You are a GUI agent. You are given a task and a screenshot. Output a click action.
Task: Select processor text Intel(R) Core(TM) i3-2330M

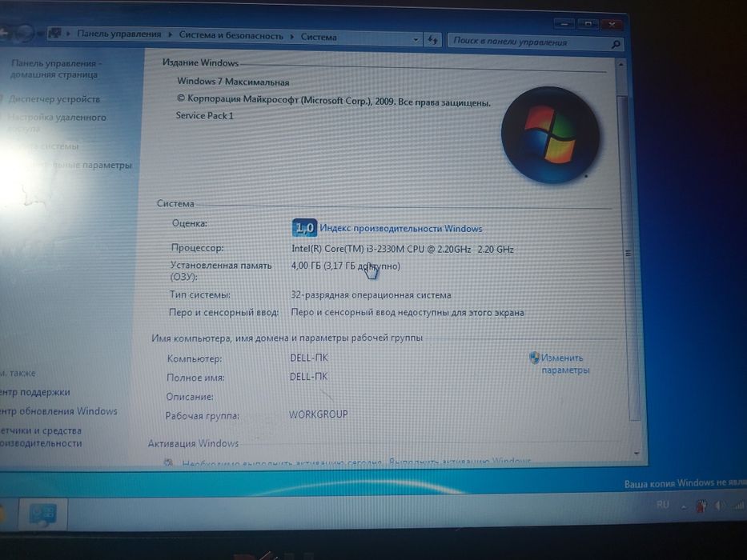(347, 249)
